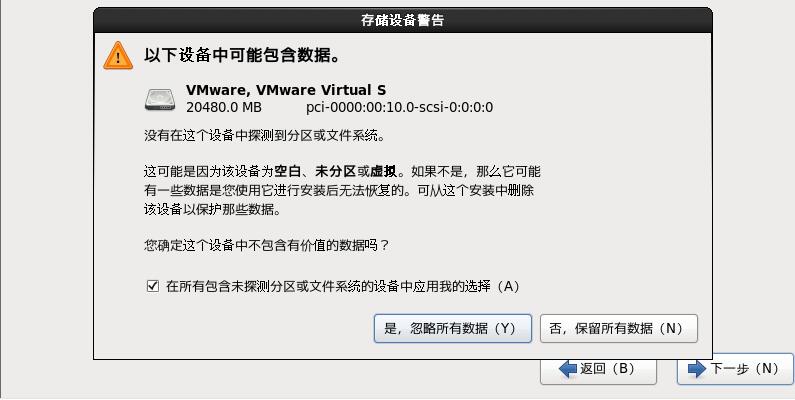
Task: Click the heading 以下设备中可能包含数据。
Action: pyautogui.click(x=243, y=55)
